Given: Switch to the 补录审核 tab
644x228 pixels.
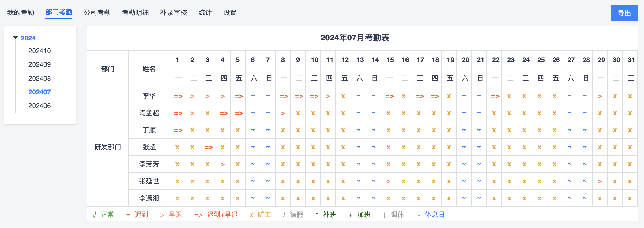Looking at the screenshot, I should 174,12.
